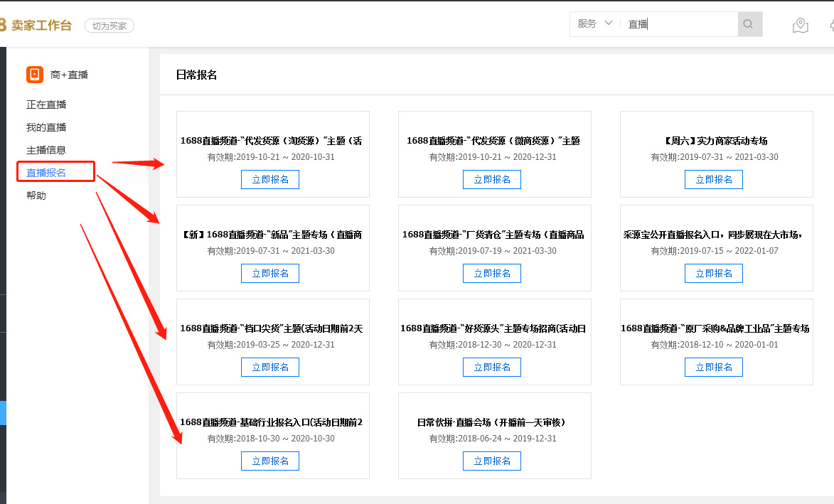834x504 pixels.
Task: Sign up for "厂货清仓"主题专场
Action: tap(492, 273)
